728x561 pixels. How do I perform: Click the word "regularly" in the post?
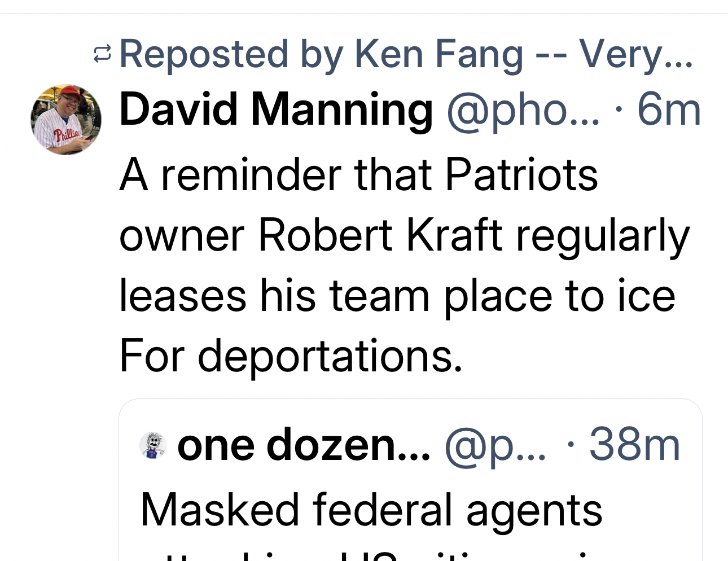point(602,235)
